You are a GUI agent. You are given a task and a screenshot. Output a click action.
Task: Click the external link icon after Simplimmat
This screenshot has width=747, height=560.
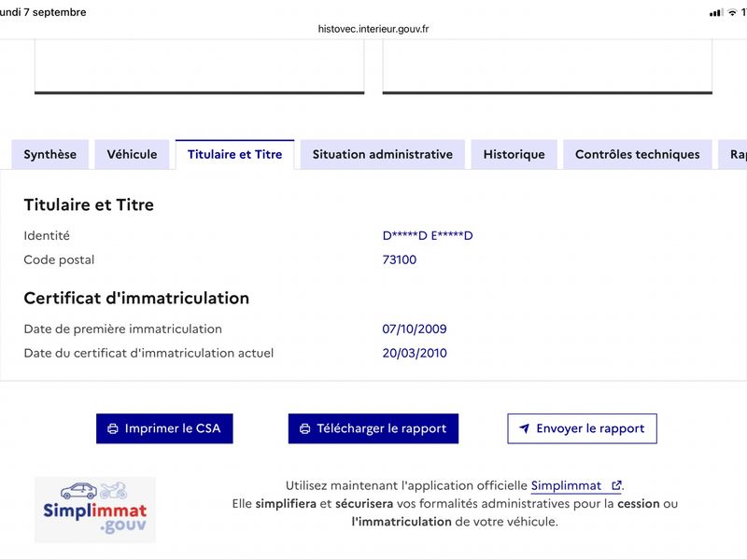(x=616, y=485)
